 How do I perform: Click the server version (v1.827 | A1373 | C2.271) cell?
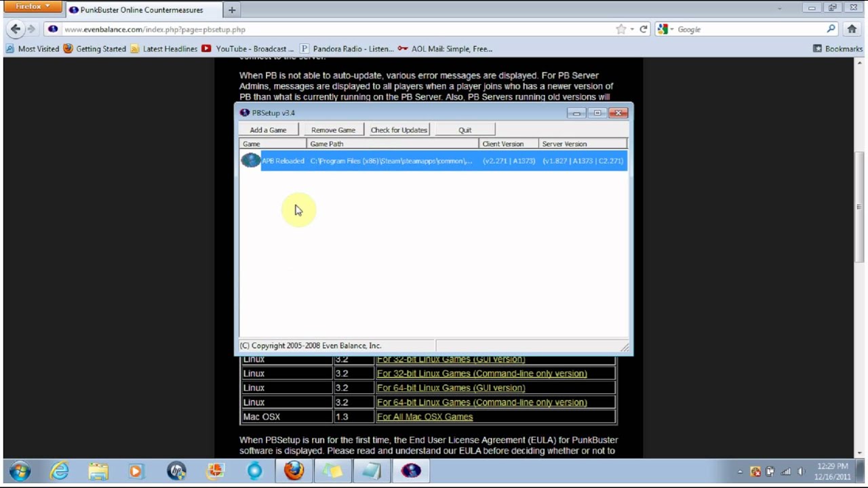click(x=583, y=161)
